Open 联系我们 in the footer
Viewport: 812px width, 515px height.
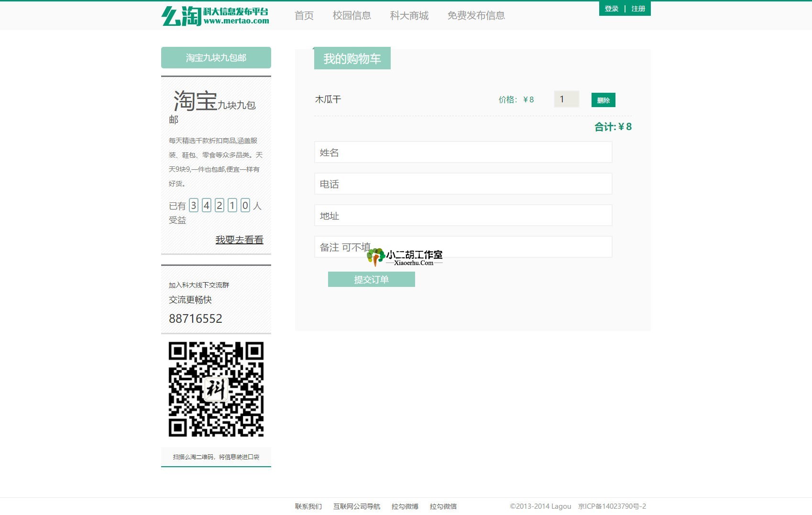tap(308, 506)
